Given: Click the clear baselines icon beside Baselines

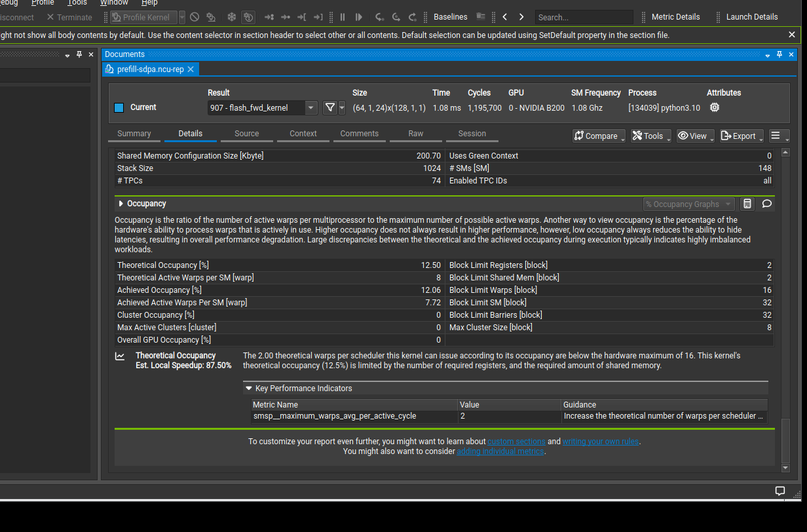Looking at the screenshot, I should click(481, 17).
